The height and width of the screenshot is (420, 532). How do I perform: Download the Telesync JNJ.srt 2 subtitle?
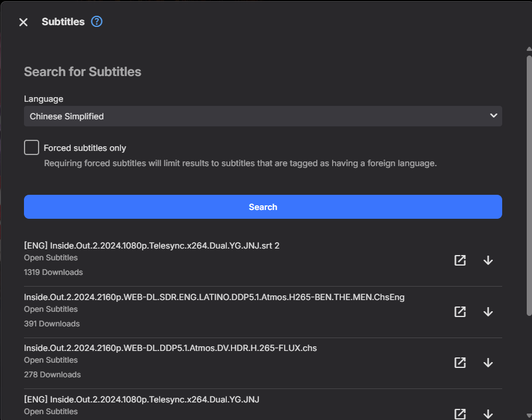488,260
